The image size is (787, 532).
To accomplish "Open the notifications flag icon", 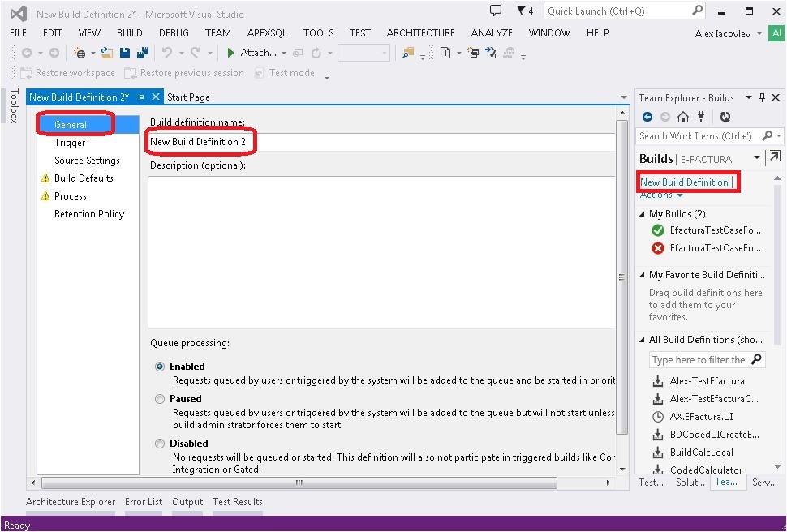I will pos(522,11).
